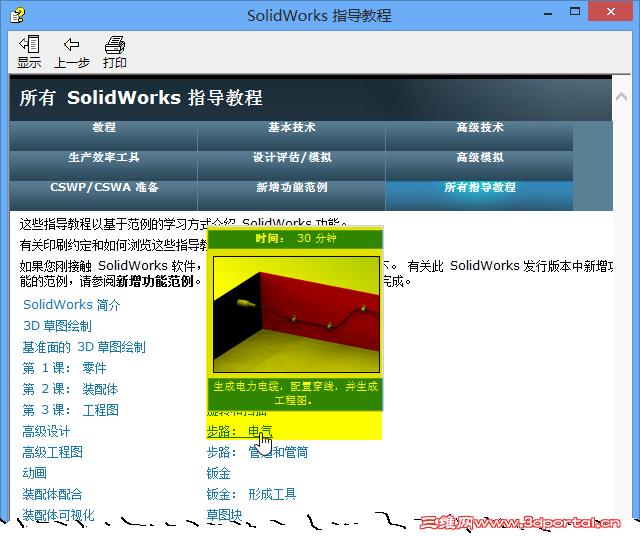Screen dimensions: 640x536
Task: Open the 3D 草图绘制 tutorial link
Action: [57, 326]
